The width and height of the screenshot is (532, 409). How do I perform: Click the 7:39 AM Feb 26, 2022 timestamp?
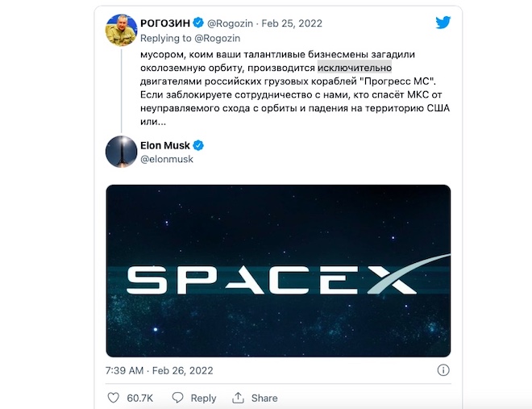(159, 370)
